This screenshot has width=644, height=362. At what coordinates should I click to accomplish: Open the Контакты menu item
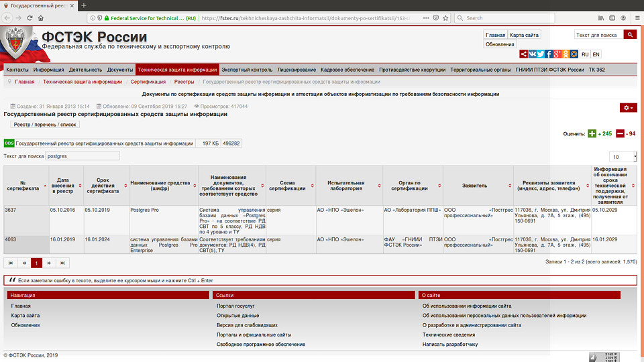[17, 70]
